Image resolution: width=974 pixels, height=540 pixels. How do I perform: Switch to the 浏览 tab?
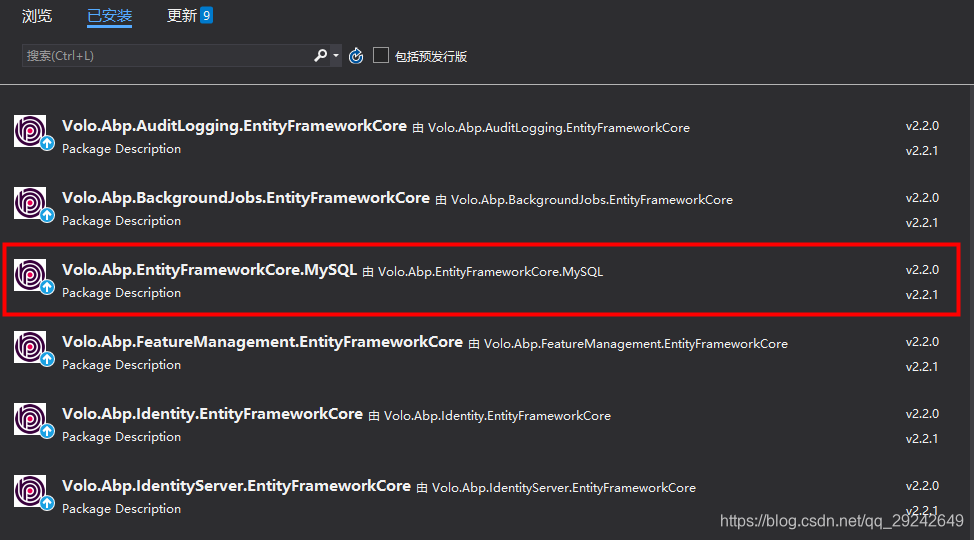pyautogui.click(x=37, y=16)
